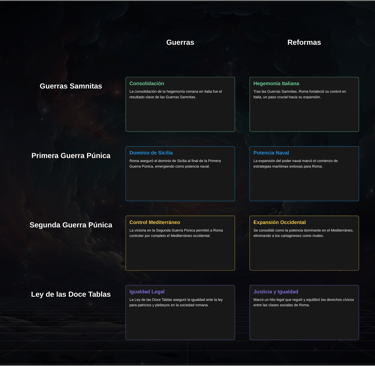The height and width of the screenshot is (366, 375).
Task: Click the Reformas column header
Action: click(x=304, y=42)
